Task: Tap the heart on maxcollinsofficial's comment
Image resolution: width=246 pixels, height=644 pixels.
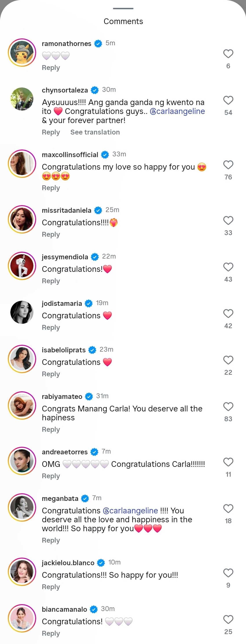Action: (x=228, y=164)
